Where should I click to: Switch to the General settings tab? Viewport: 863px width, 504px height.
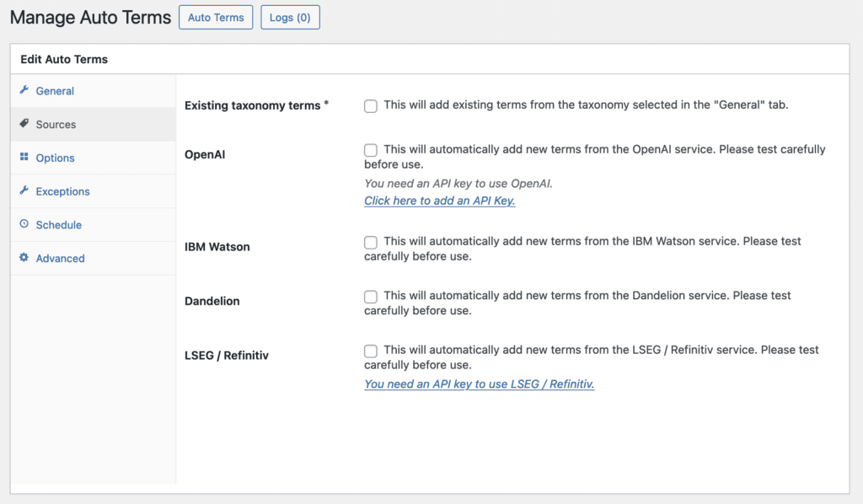tap(56, 90)
